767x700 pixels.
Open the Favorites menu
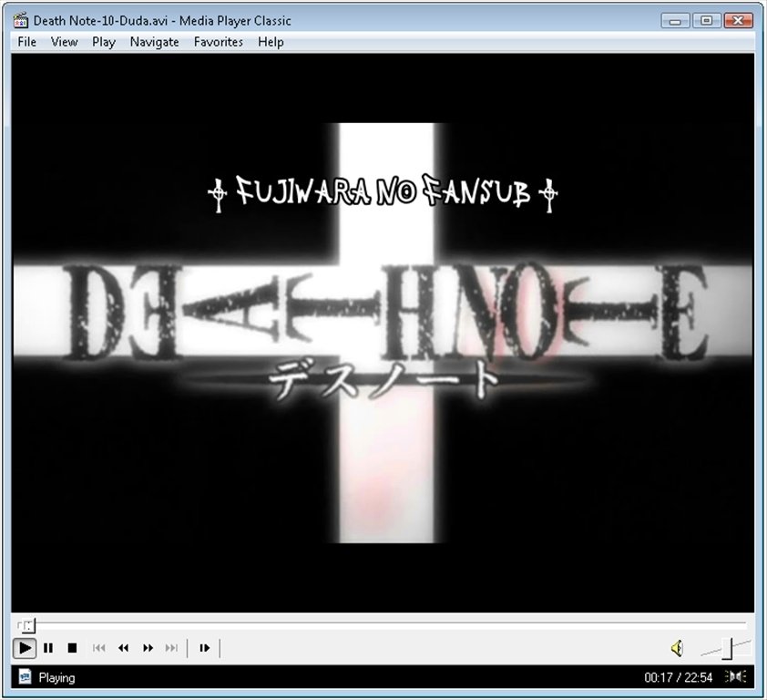218,42
